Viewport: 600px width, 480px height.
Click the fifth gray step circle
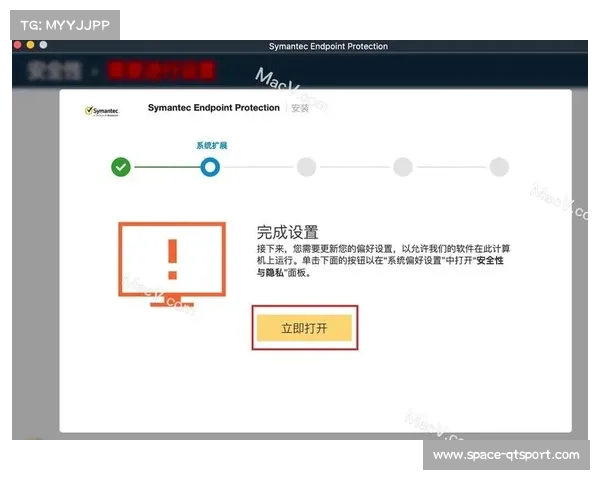click(x=500, y=167)
